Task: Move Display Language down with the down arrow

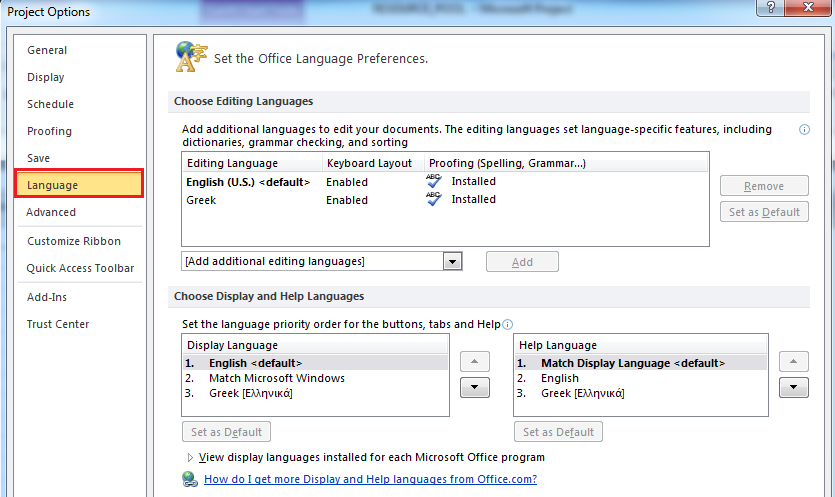Action: (474, 387)
